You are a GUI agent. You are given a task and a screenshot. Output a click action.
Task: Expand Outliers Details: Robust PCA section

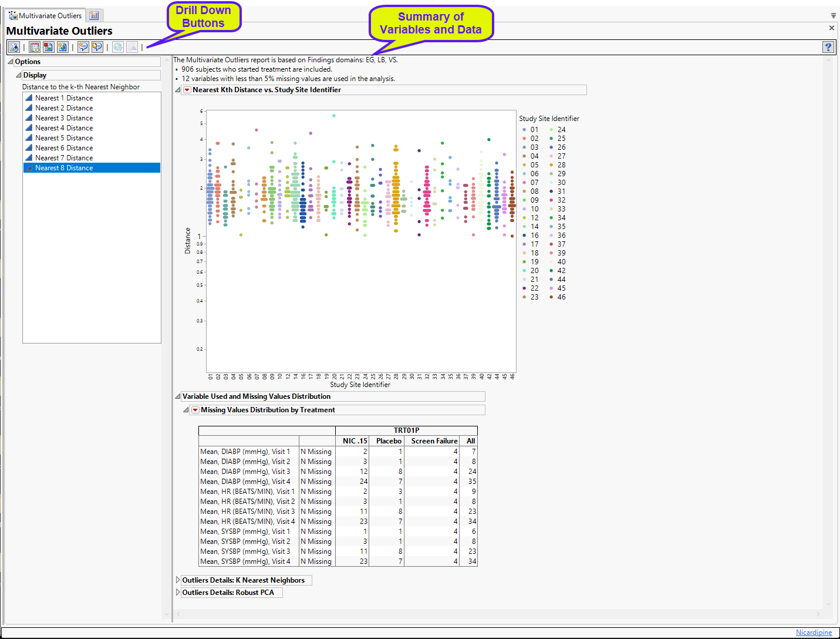pos(178,592)
